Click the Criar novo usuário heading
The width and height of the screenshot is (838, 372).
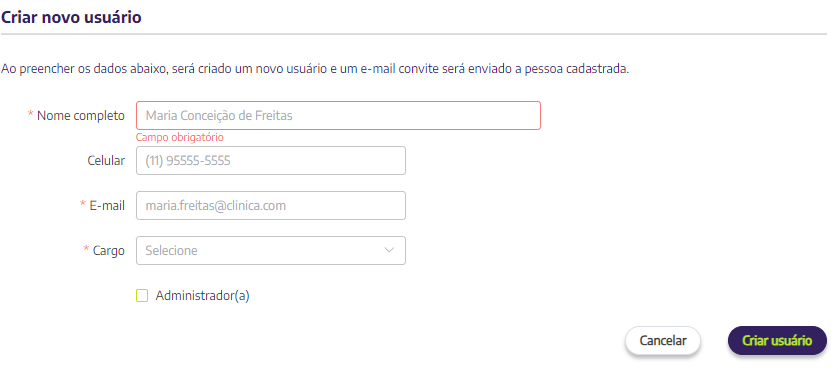(x=71, y=17)
